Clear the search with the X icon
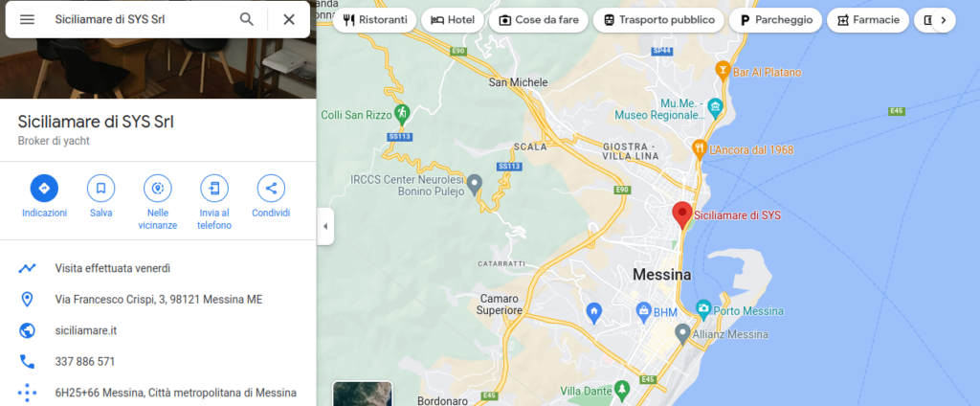980x406 pixels. (x=289, y=19)
